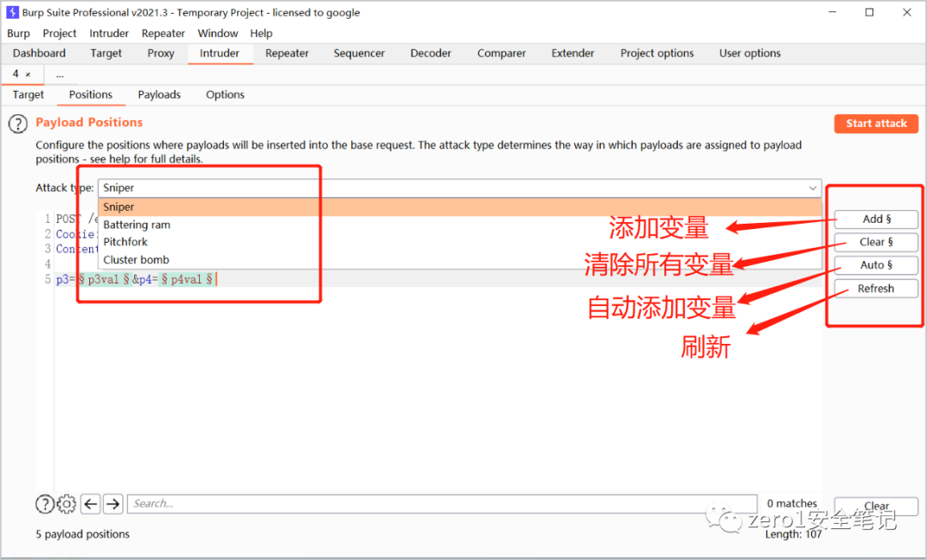Screen dimensions: 927x560
Task: Open the Intruder menu
Action: [x=109, y=33]
